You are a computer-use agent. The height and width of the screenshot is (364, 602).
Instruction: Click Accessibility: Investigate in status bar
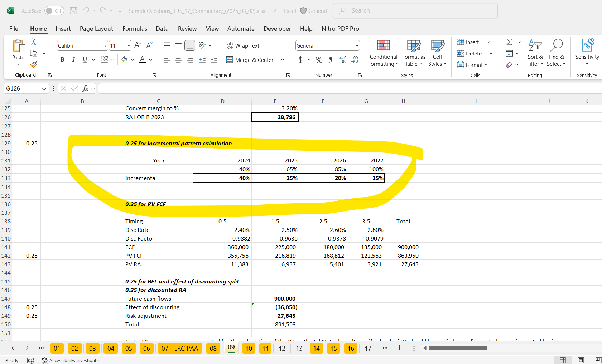[70, 360]
